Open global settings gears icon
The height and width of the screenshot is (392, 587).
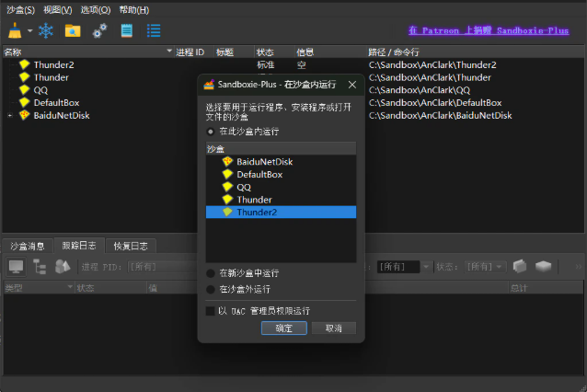point(99,30)
